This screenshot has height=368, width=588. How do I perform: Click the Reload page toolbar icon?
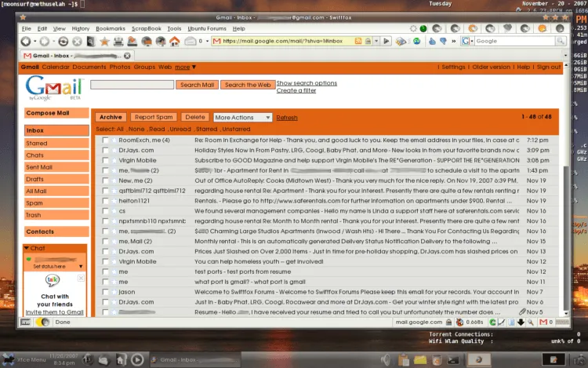[63, 42]
